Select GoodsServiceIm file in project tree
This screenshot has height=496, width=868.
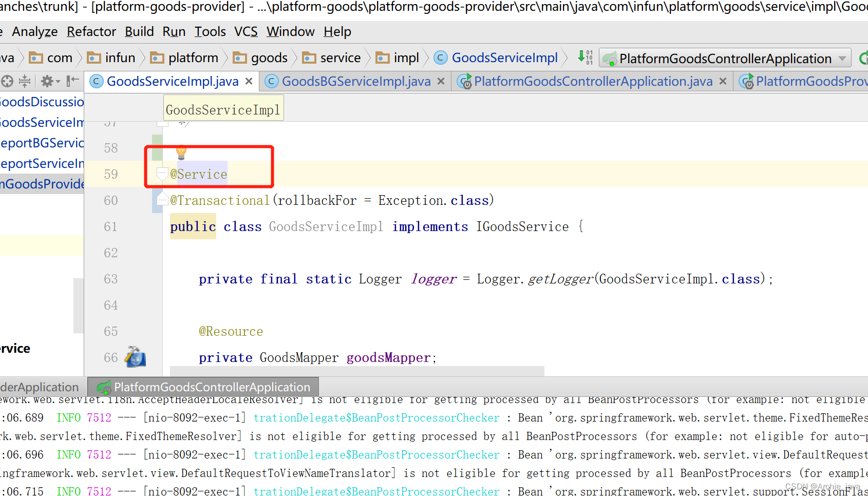coord(42,122)
